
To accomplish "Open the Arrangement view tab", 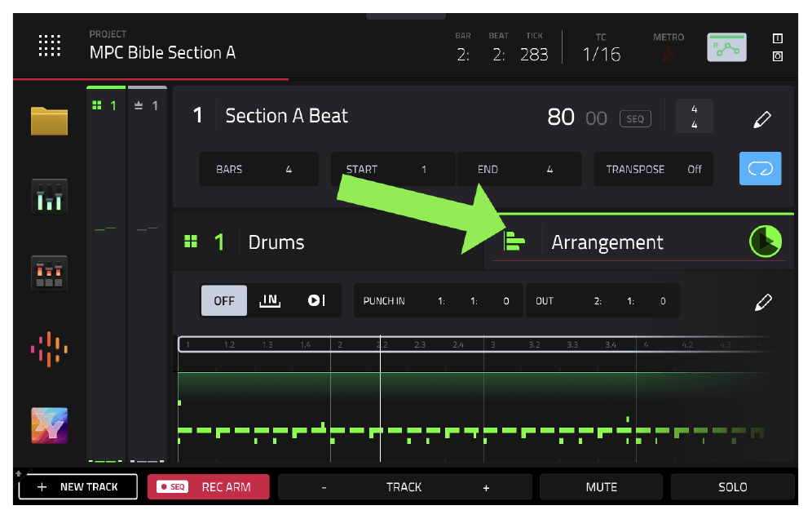I will (x=607, y=242).
